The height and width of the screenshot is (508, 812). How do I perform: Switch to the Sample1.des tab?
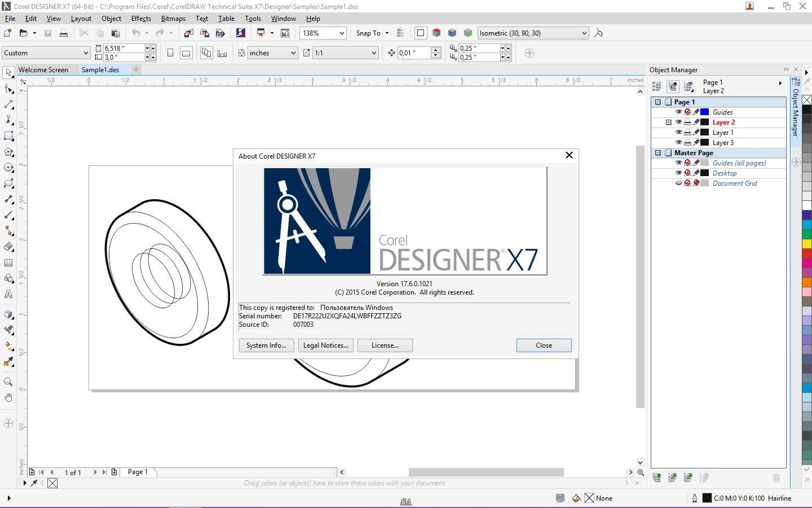tap(100, 70)
